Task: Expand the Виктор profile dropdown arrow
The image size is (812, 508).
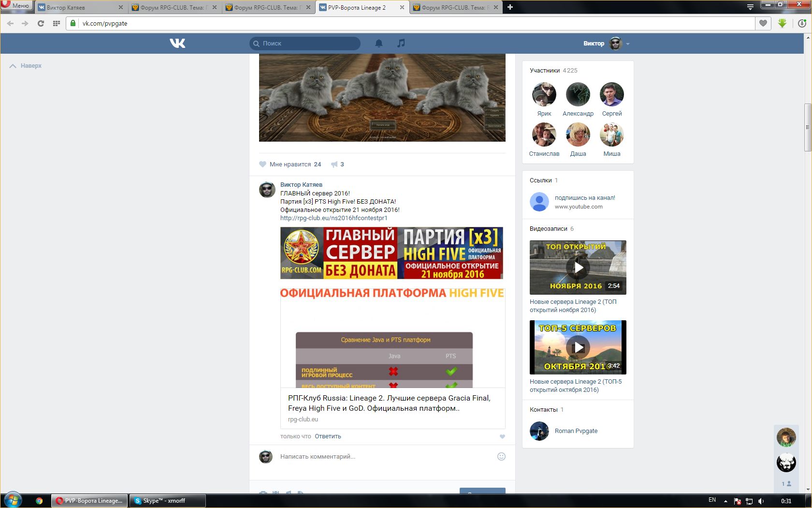Action: click(x=628, y=44)
